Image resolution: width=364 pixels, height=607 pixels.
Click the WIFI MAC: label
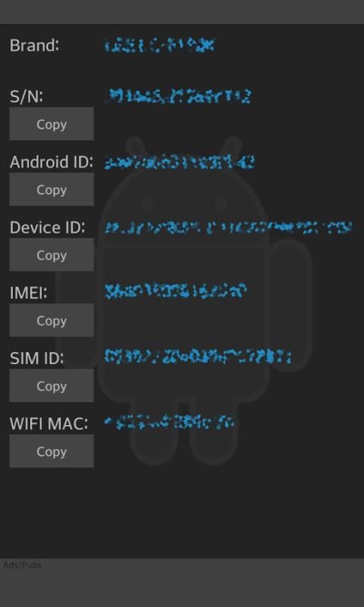click(49, 423)
